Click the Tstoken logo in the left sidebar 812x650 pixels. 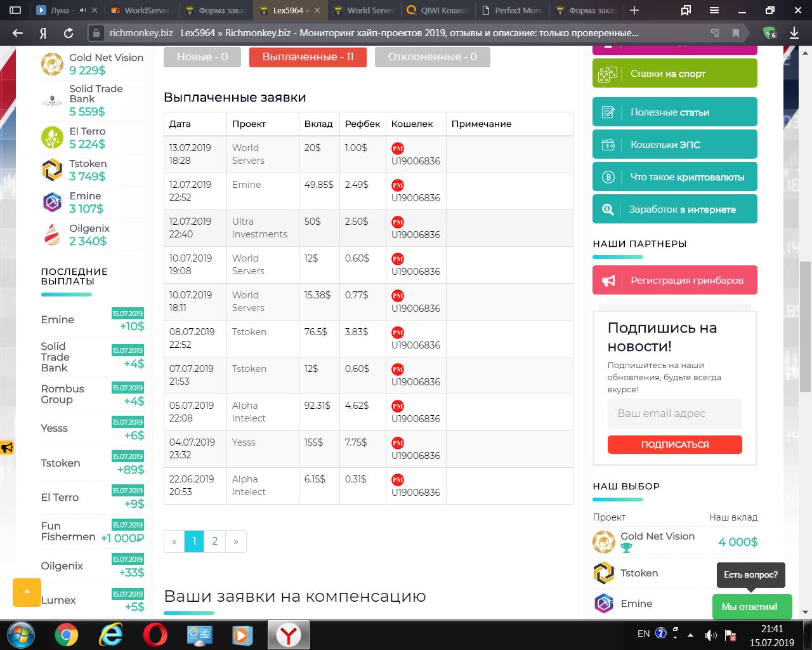click(x=52, y=169)
